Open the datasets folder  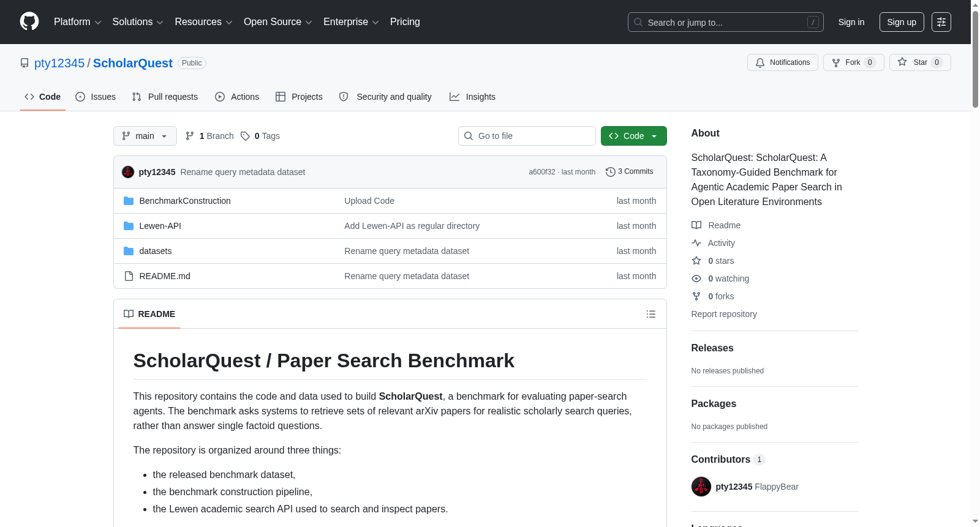coord(156,251)
